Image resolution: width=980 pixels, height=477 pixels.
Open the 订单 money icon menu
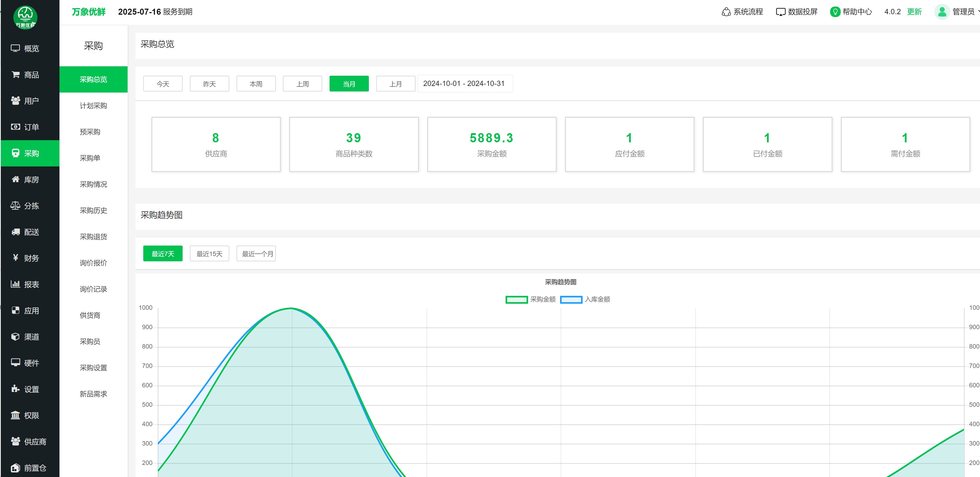coord(15,127)
